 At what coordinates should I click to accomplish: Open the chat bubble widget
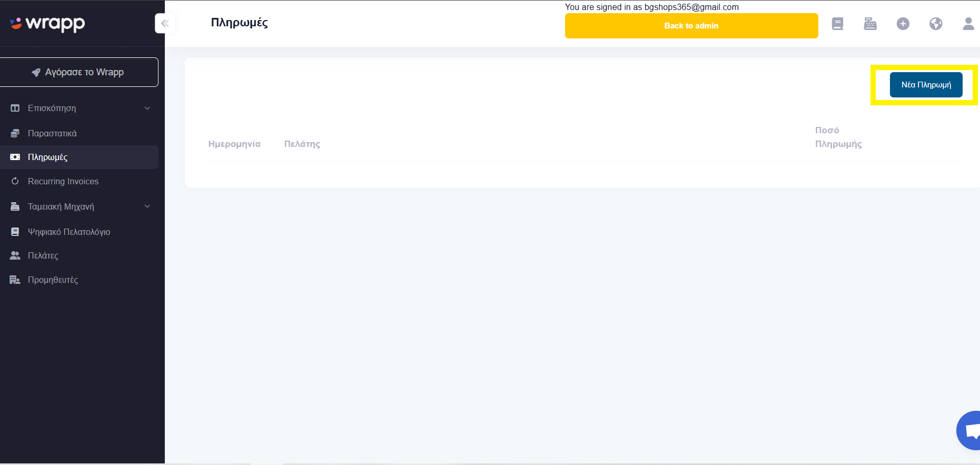(969, 430)
